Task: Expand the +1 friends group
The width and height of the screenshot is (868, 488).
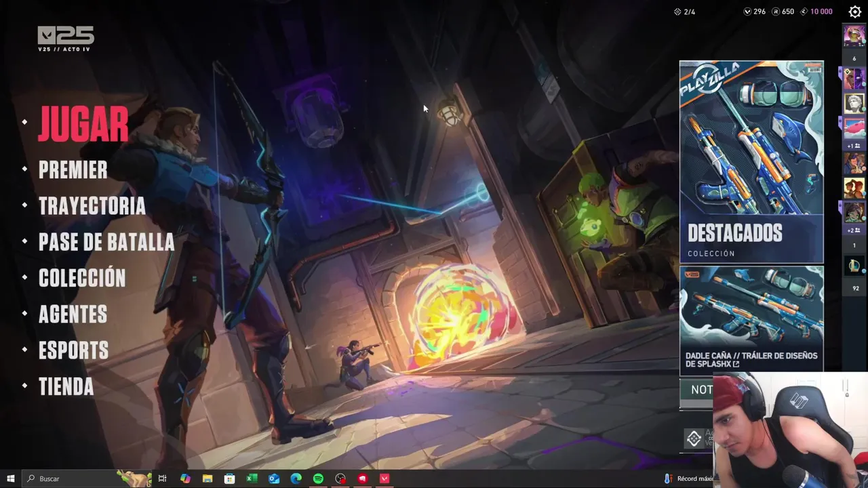Action: [x=854, y=146]
